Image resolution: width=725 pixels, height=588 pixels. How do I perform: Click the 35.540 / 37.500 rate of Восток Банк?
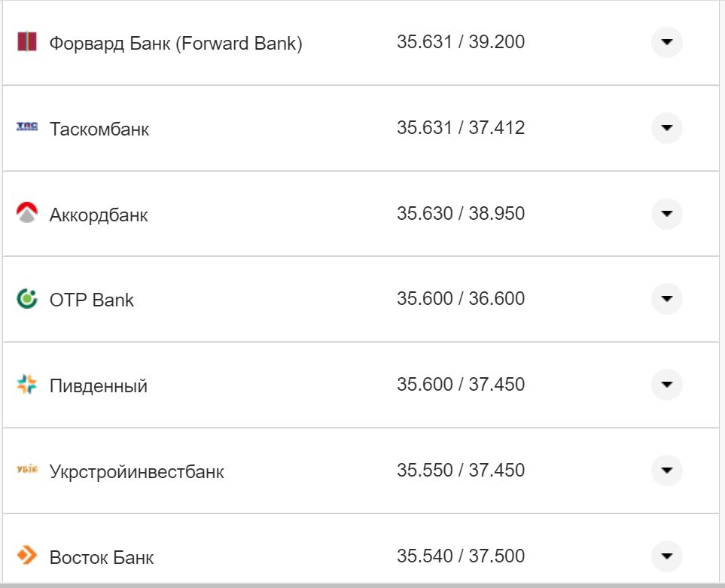[461, 555]
